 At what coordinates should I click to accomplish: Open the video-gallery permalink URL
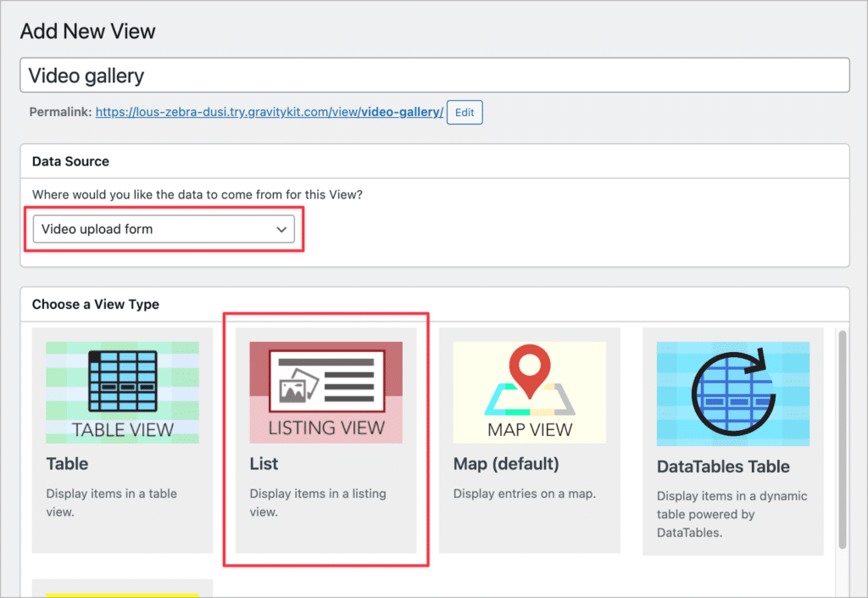pos(269,112)
